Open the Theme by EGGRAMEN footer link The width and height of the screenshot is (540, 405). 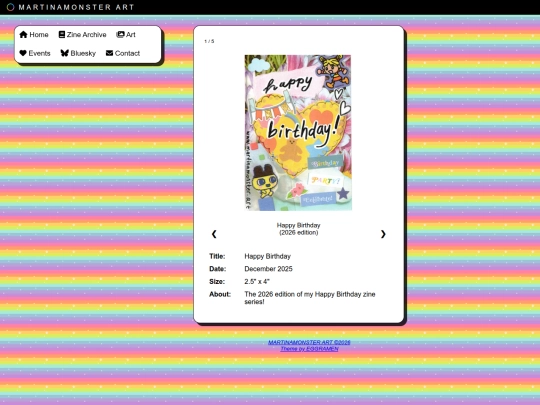(x=309, y=349)
